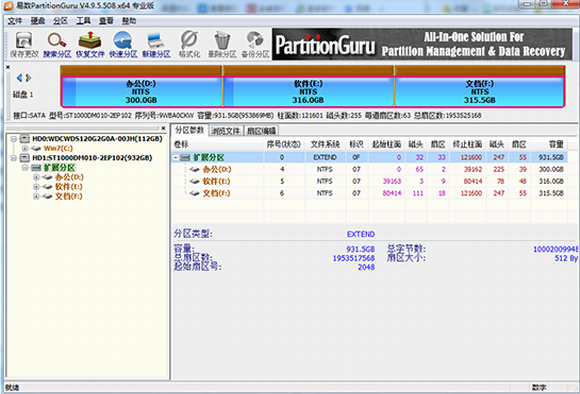Switch to the 扇区编辑 tab
580x394 pixels.
coord(261,131)
